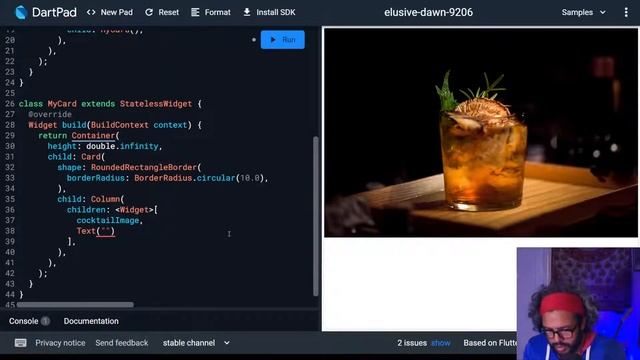The image size is (640, 360).
Task: Run the code
Action: (282, 40)
